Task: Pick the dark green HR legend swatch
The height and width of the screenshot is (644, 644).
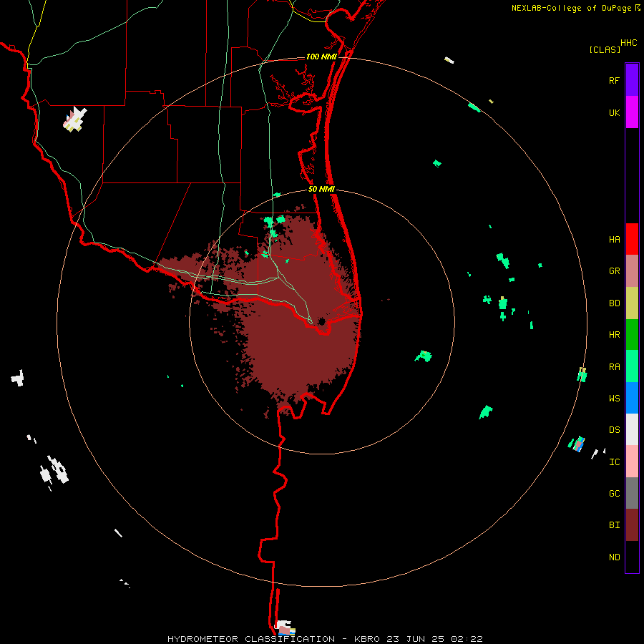Action: click(632, 335)
